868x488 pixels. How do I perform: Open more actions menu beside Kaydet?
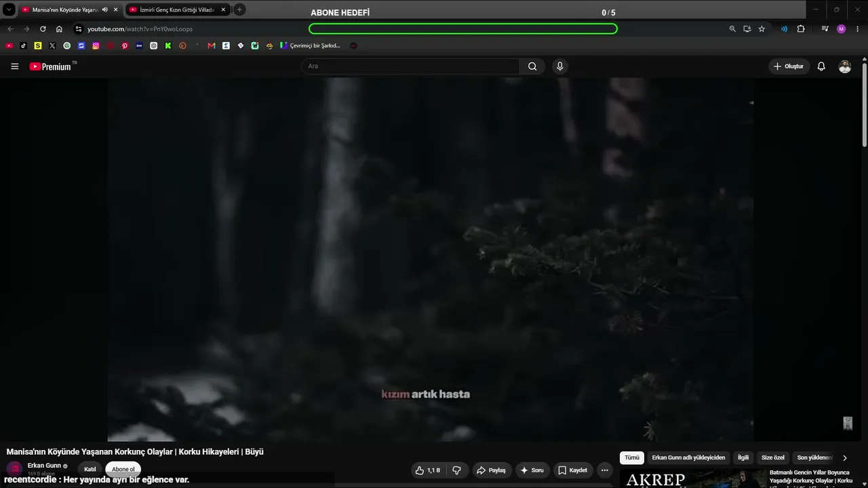coord(605,470)
